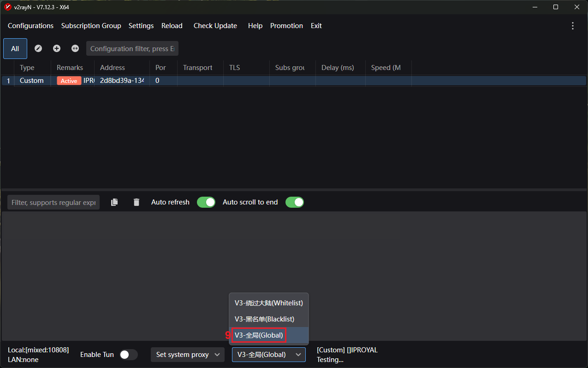Click the Configuration filter input field

pyautogui.click(x=132, y=48)
